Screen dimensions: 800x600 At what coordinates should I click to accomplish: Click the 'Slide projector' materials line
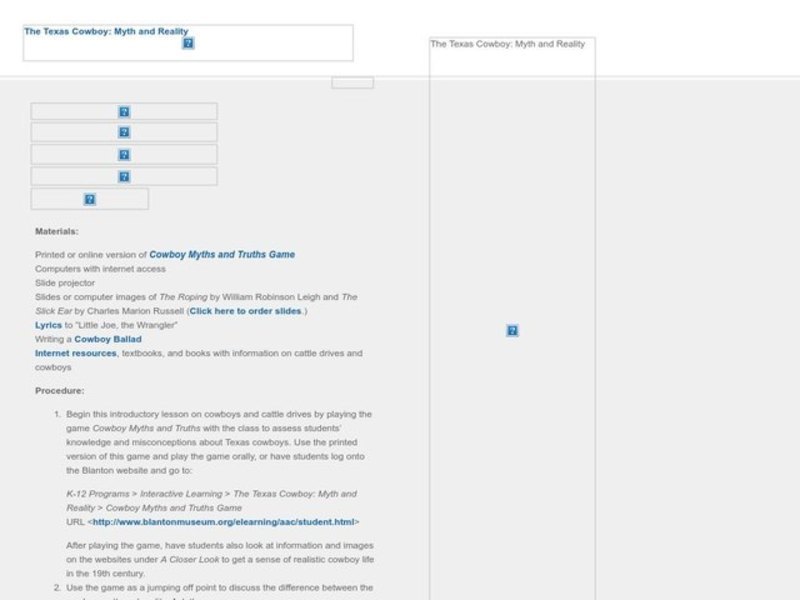pyautogui.click(x=65, y=283)
